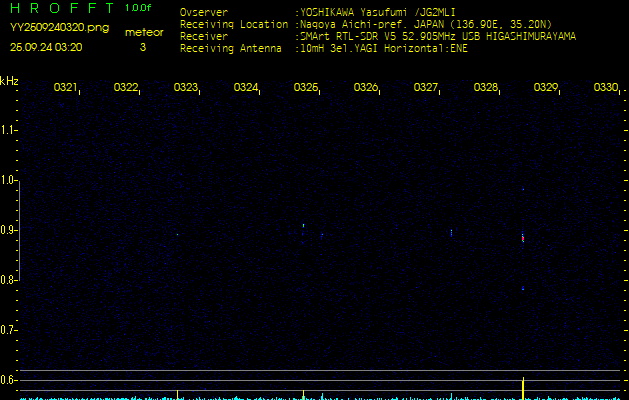Click the Ovserver field label

click(x=204, y=12)
